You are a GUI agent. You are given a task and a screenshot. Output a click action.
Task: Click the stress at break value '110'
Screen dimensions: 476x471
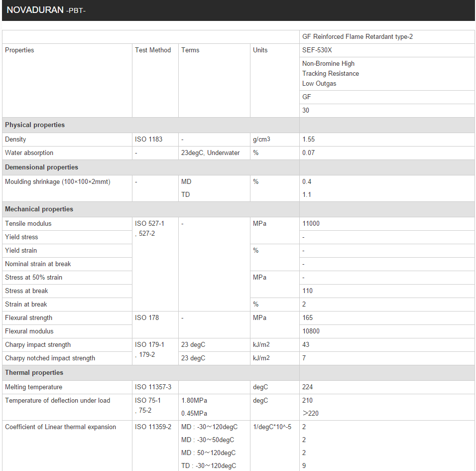coord(307,291)
